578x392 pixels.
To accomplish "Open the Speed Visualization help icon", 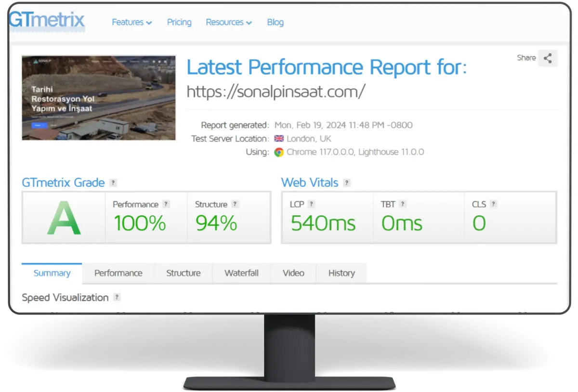I will [x=116, y=298].
